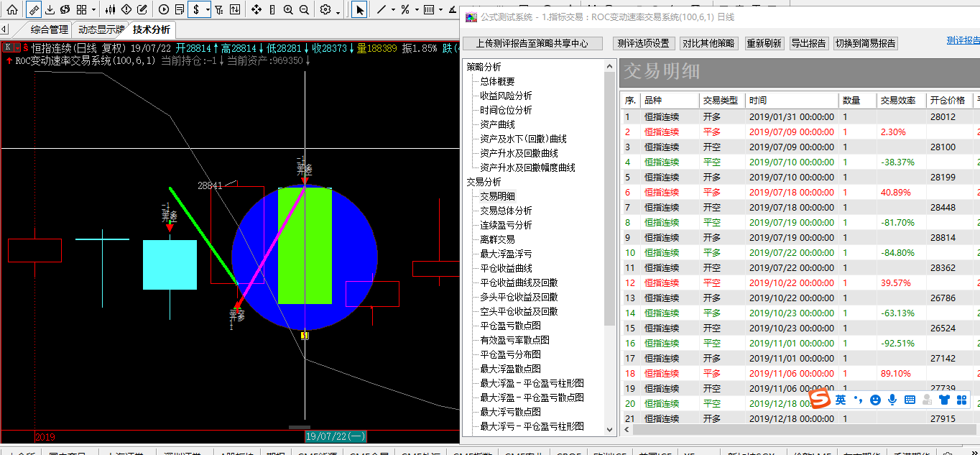Open the Sogou soft keyboard icon
The width and height of the screenshot is (980, 455).
pyautogui.click(x=910, y=400)
